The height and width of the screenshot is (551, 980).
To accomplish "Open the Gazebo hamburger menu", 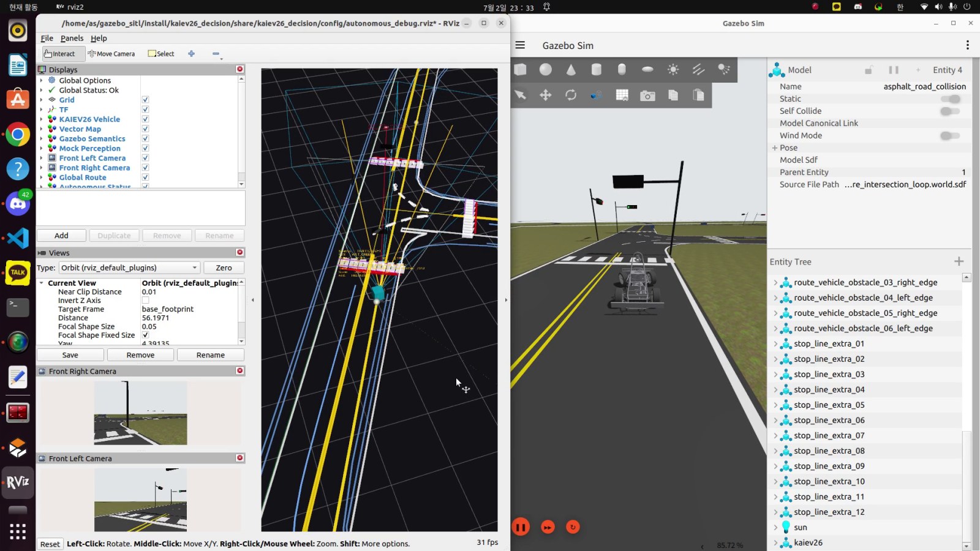I will pos(521,45).
